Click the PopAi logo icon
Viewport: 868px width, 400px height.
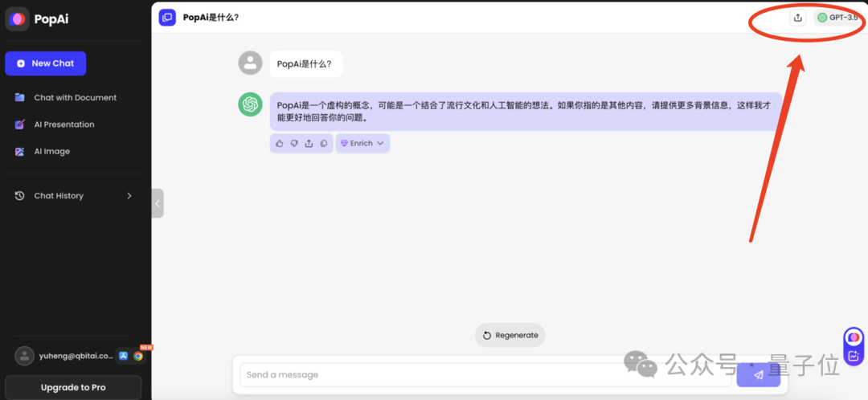pyautogui.click(x=17, y=18)
